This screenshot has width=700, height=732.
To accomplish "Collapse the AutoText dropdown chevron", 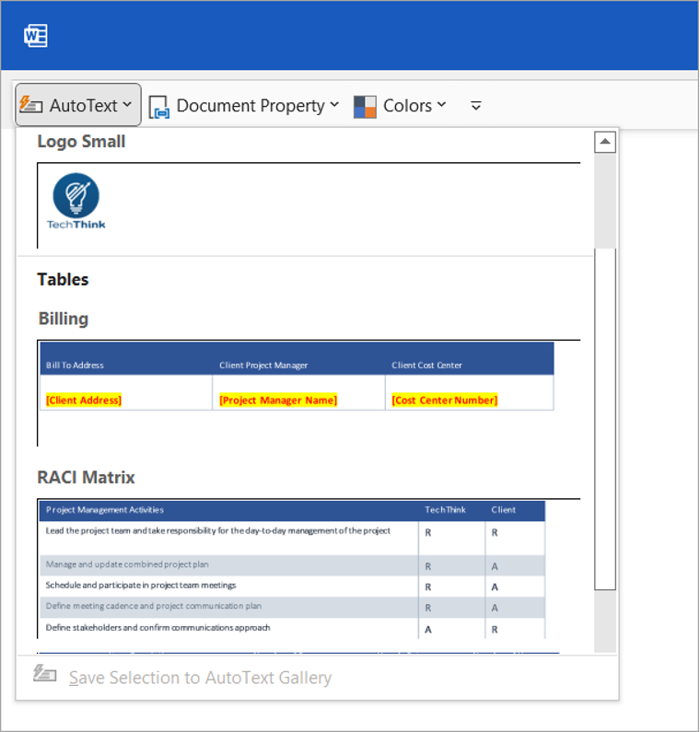I will pyautogui.click(x=127, y=105).
